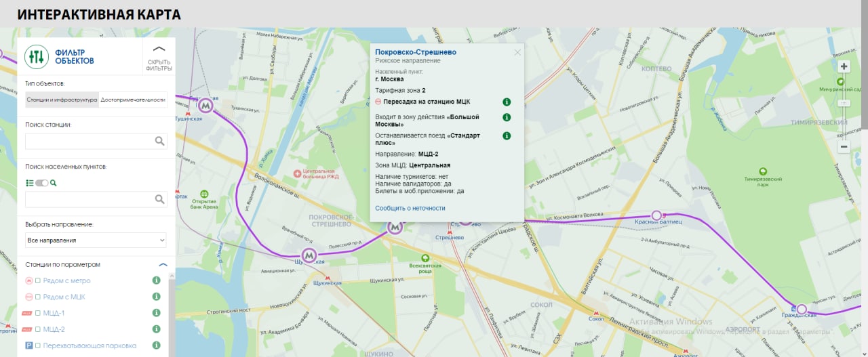Image resolution: width=868 pixels, height=357 pixels.
Task: Click the Тимирязевский парк tree icon
Action: pyautogui.click(x=763, y=172)
